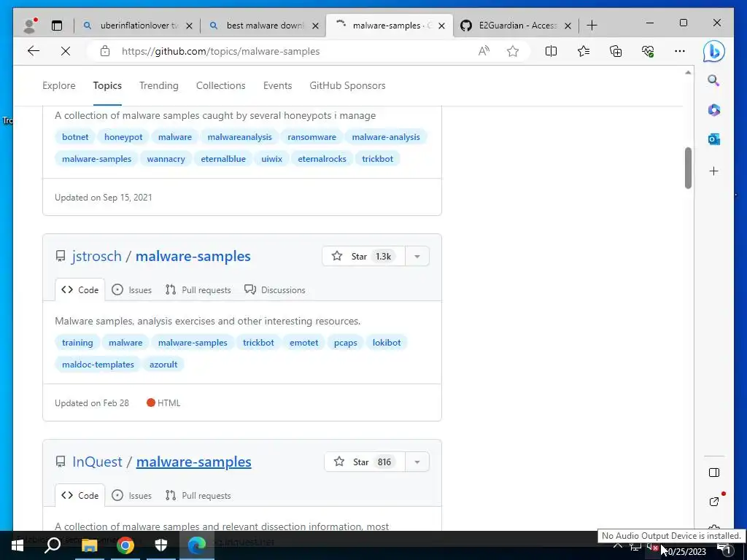Open Microsoft 365 sidebar app

[713, 110]
